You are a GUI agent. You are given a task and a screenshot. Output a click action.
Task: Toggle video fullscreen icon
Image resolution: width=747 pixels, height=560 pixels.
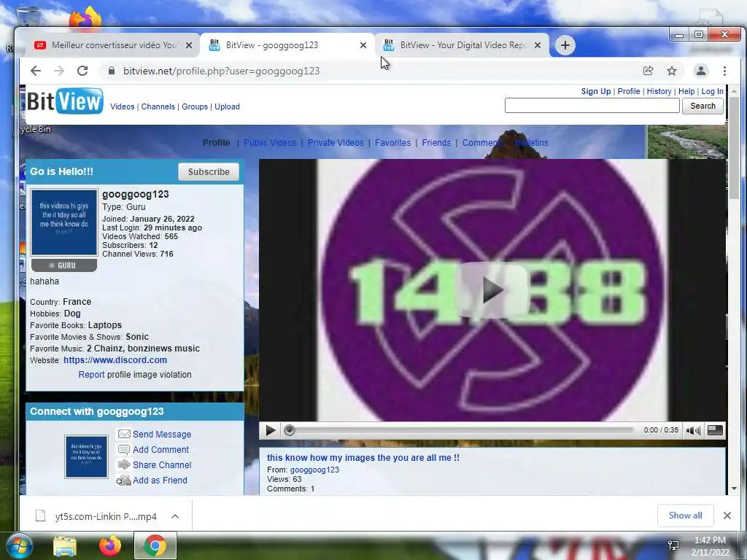[x=715, y=430]
